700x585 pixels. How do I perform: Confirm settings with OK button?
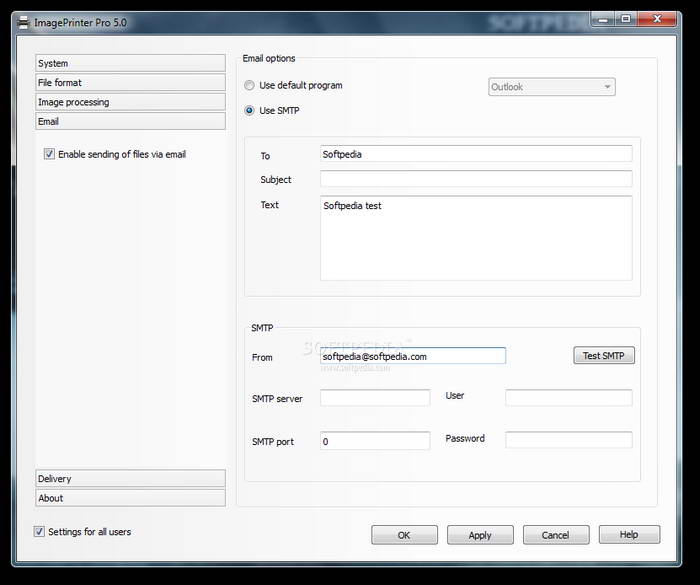[x=404, y=535]
